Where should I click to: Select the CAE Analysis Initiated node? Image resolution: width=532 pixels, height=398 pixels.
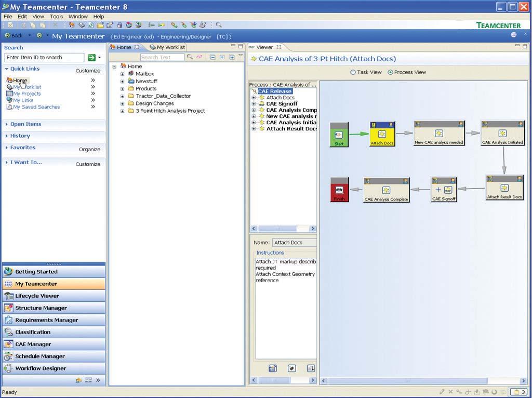(502, 134)
